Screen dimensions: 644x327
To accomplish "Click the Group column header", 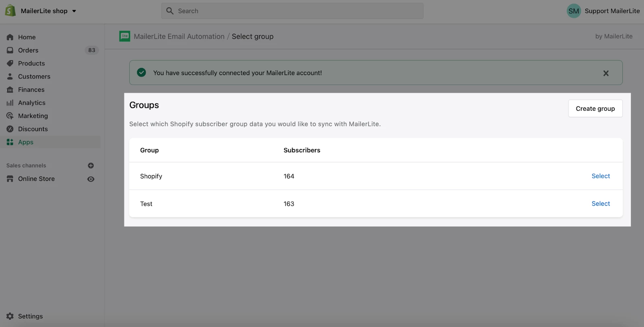I will tap(149, 150).
